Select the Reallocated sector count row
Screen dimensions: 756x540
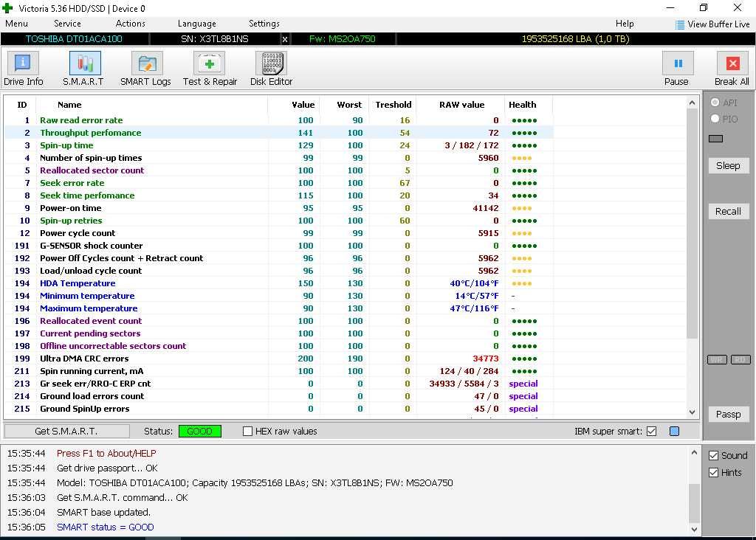pyautogui.click(x=278, y=170)
